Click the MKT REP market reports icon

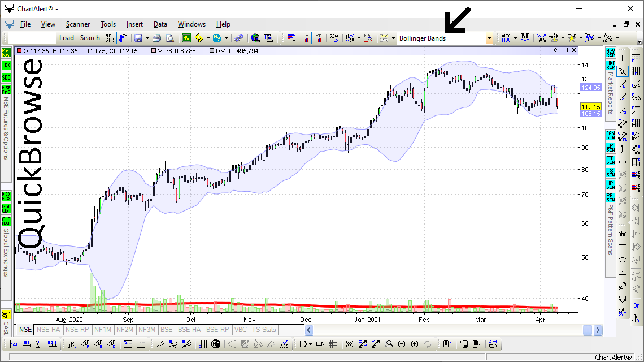(x=610, y=65)
